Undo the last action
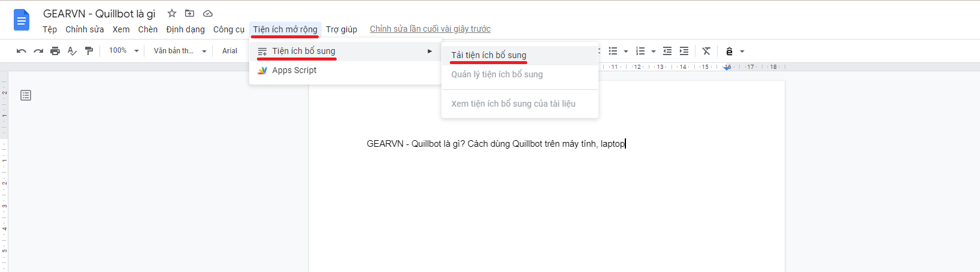The width and height of the screenshot is (980, 272). point(22,51)
